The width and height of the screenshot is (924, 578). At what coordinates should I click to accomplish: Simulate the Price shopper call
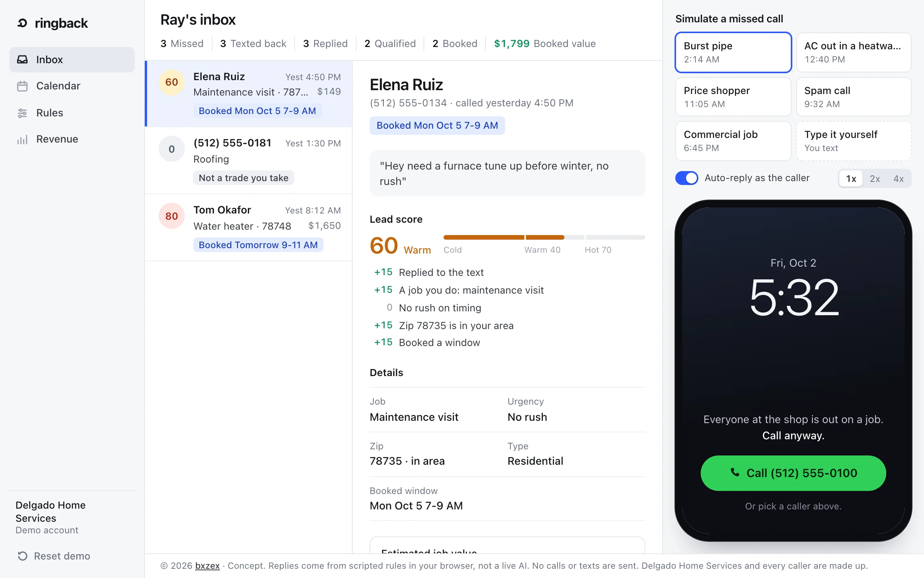(x=733, y=97)
